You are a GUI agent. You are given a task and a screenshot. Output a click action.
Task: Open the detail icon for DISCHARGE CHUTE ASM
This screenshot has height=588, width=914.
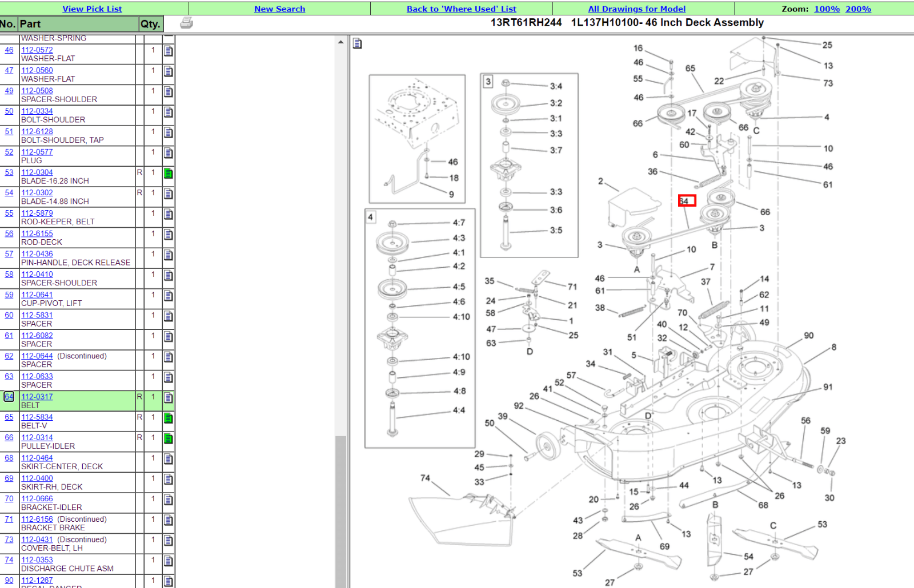pyautogui.click(x=169, y=561)
